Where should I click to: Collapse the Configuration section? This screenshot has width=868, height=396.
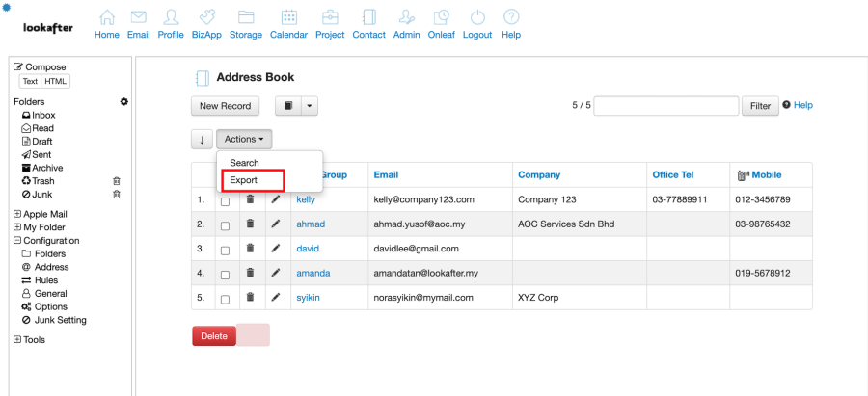(x=17, y=241)
